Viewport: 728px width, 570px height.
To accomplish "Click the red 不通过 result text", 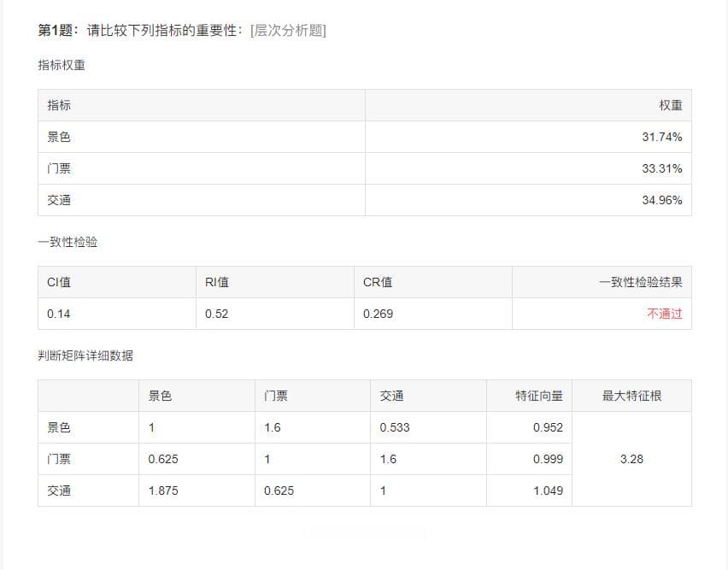I will [664, 314].
